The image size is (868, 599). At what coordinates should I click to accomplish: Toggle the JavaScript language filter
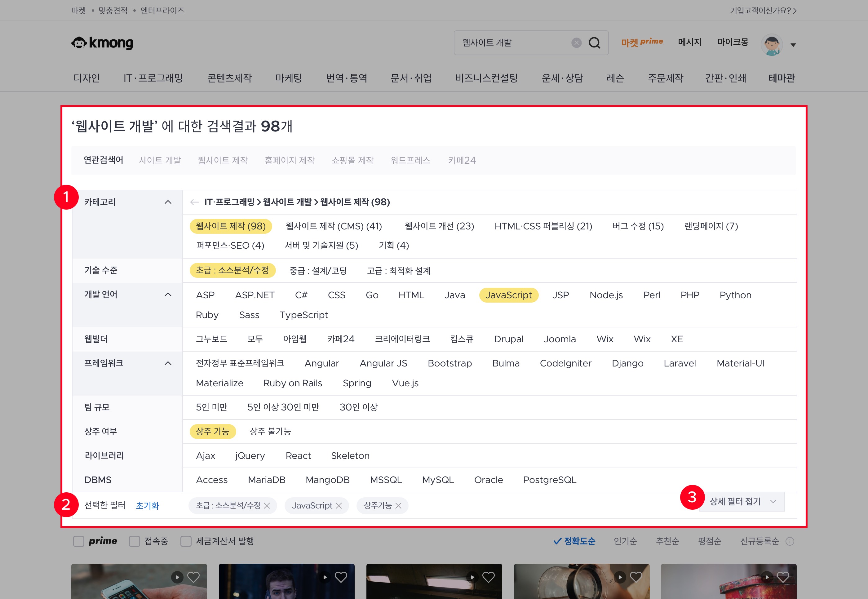tap(508, 295)
